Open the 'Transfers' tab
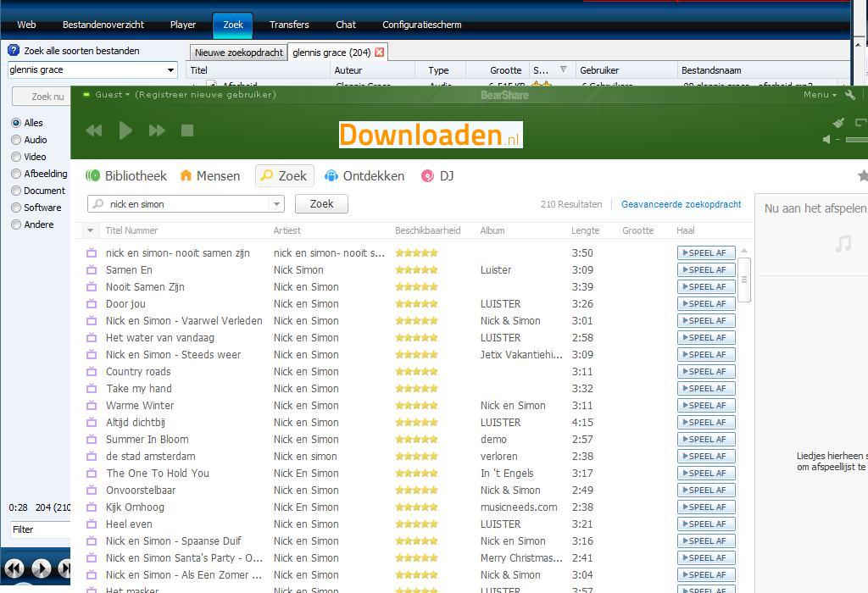This screenshot has height=593, width=868. [x=289, y=25]
